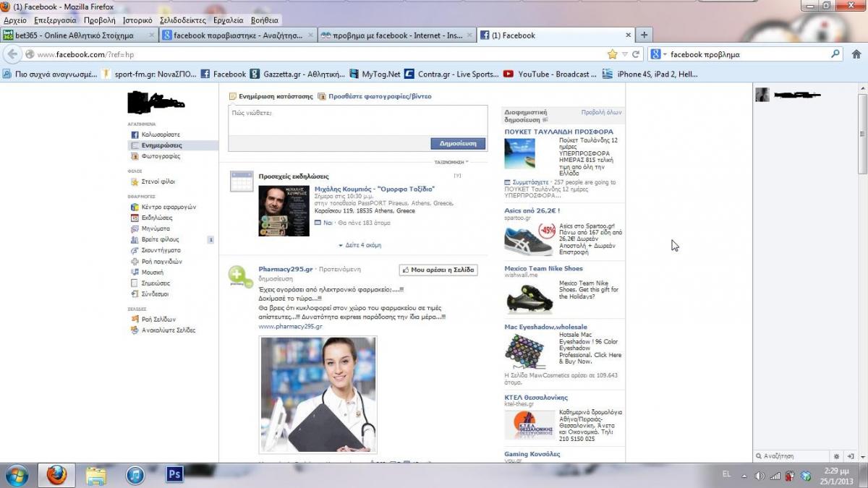Open the Αρχείο menu

[x=14, y=20]
